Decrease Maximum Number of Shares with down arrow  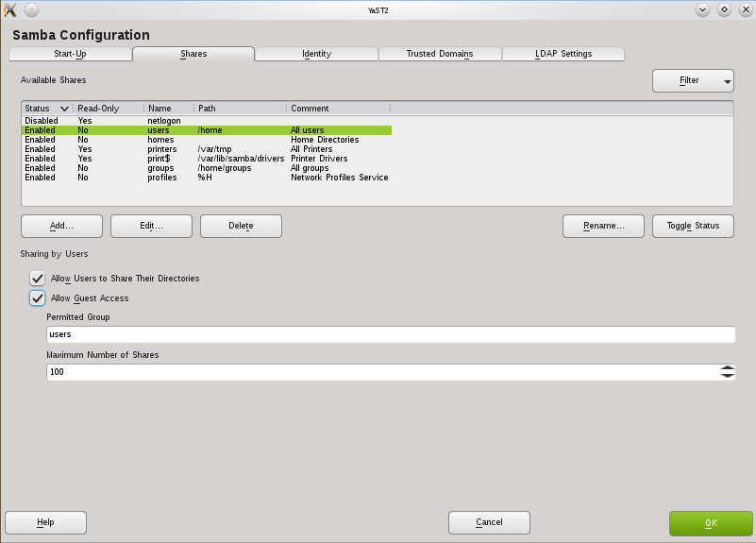coord(728,376)
